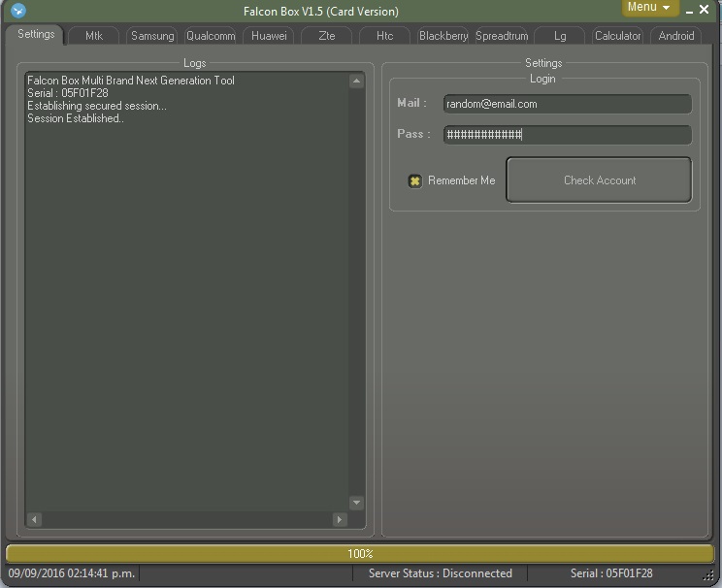Toggle the Remember Me checkbox
The height and width of the screenshot is (588, 722).
pos(414,180)
